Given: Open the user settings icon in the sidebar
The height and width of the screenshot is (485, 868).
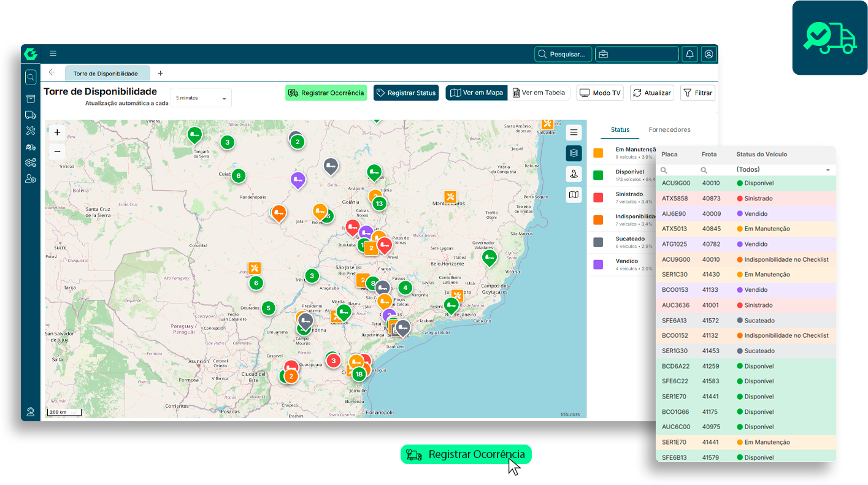Looking at the screenshot, I should [x=31, y=178].
